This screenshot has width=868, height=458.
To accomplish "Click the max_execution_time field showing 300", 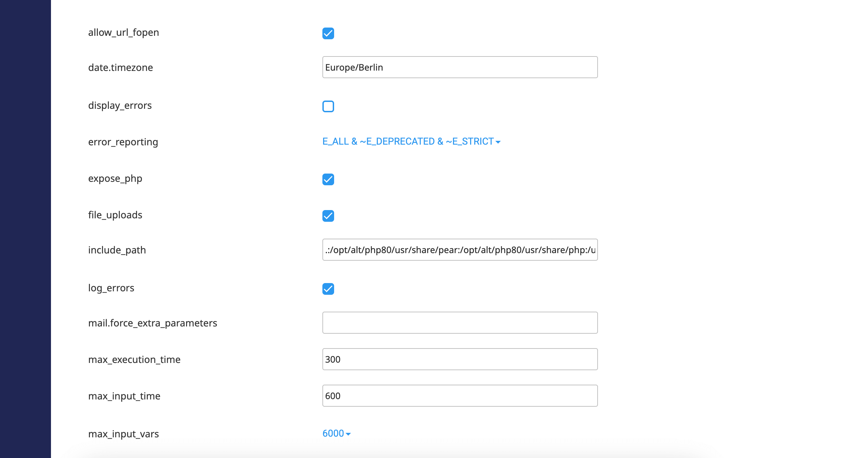I will pyautogui.click(x=460, y=359).
